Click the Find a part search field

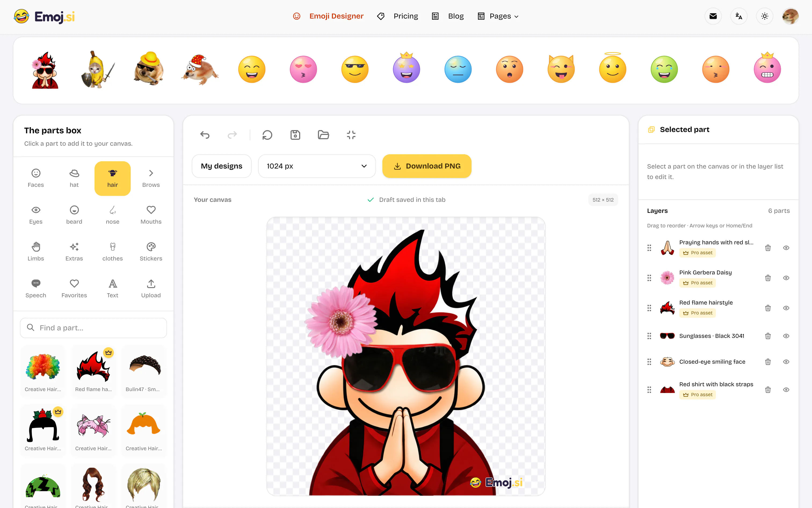click(93, 328)
